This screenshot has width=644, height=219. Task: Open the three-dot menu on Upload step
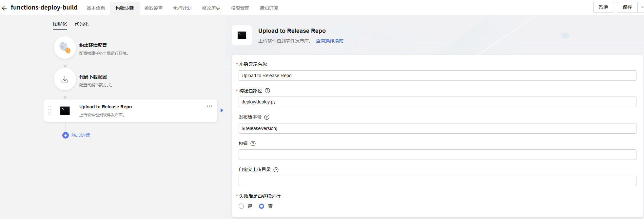pos(209,106)
